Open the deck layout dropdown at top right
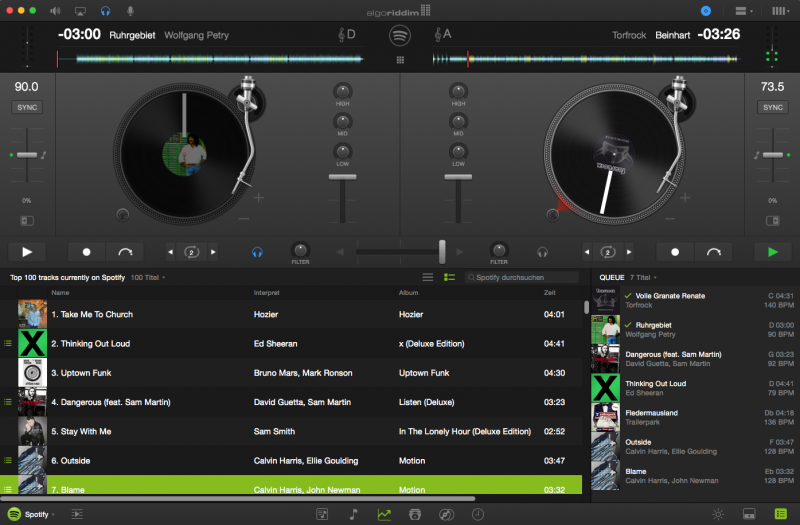The width and height of the screenshot is (800, 525). pyautogui.click(x=744, y=11)
